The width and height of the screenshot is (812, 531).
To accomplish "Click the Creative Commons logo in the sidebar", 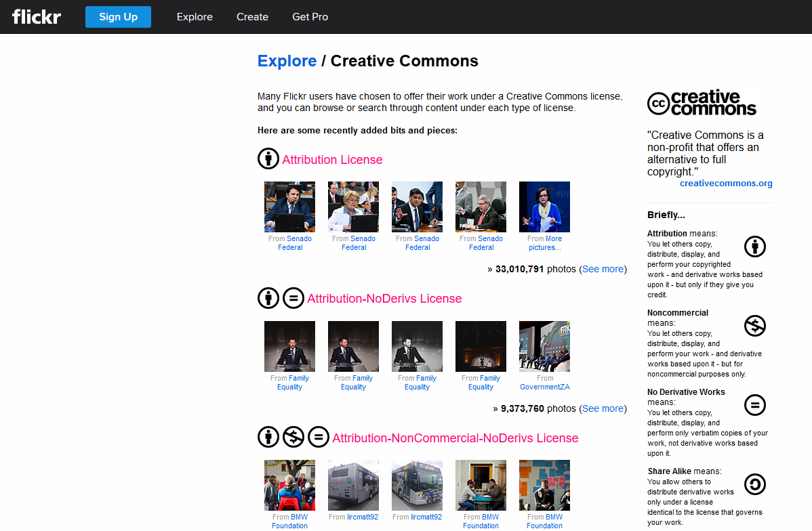I will (702, 103).
